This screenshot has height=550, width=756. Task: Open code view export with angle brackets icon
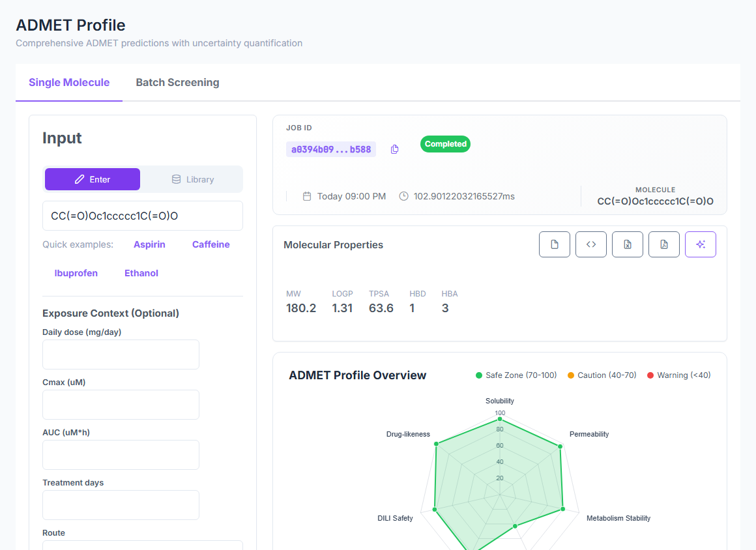point(591,244)
